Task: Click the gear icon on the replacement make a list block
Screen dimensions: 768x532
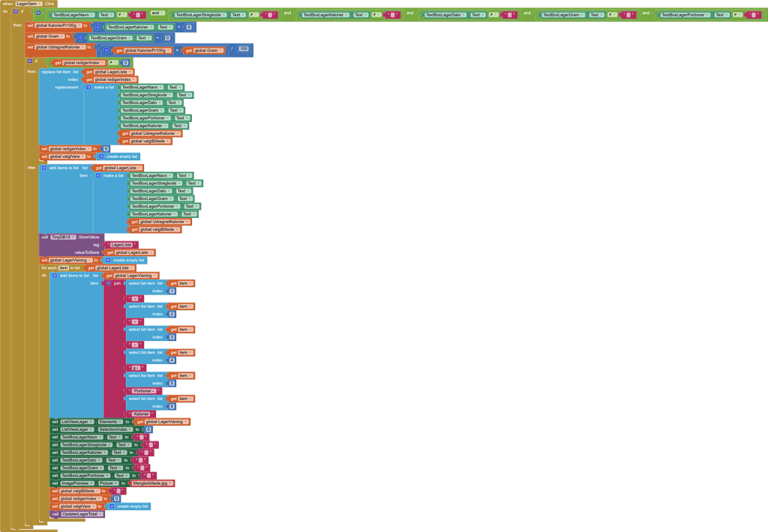Action: pyautogui.click(x=88, y=88)
